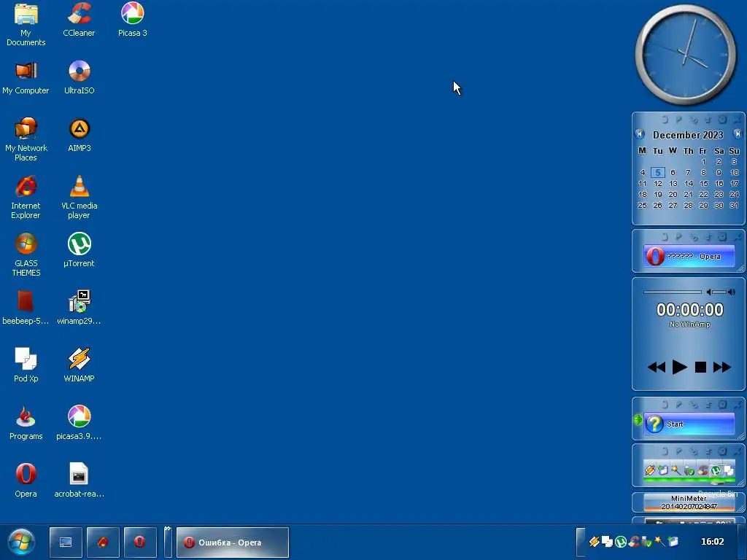The height and width of the screenshot is (560, 747).
Task: Select the UltraISO desktop shortcut
Action: pyautogui.click(x=79, y=78)
